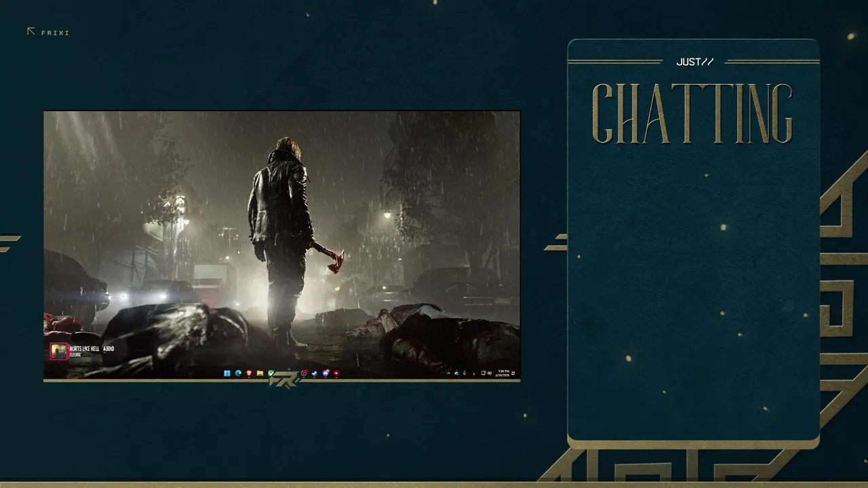Open File Explorer folder icon

point(260,373)
